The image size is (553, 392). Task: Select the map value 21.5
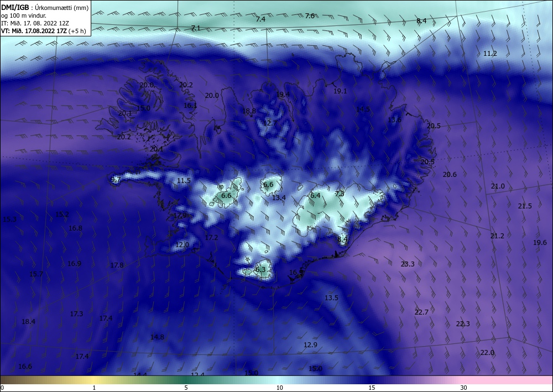click(525, 206)
